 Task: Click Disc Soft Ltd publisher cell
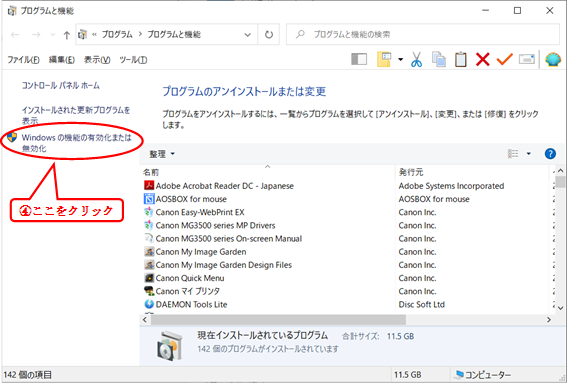click(422, 305)
